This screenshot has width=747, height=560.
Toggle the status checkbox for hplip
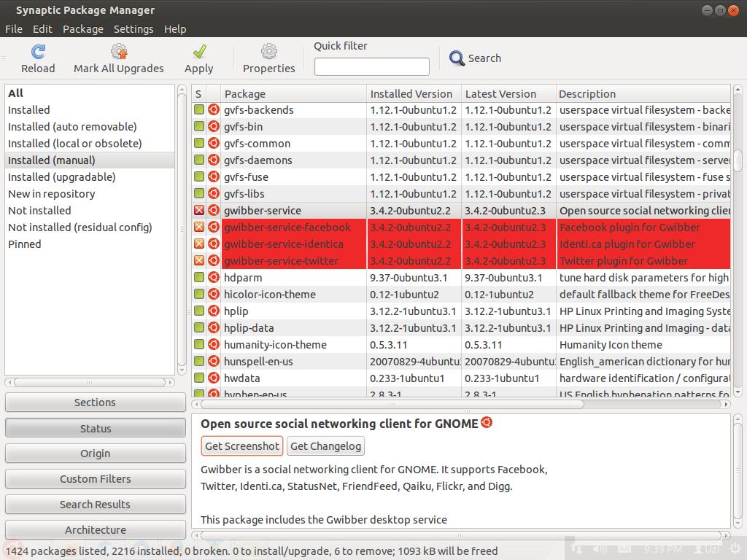point(198,311)
